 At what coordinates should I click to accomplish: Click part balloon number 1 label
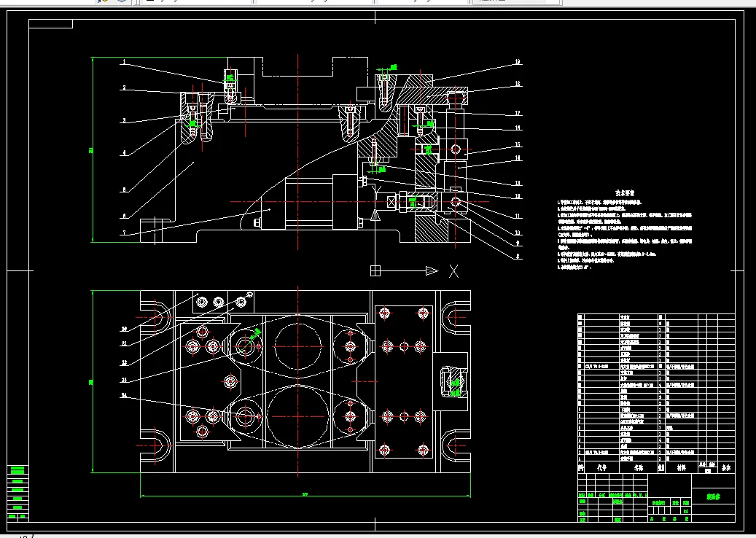(124, 61)
